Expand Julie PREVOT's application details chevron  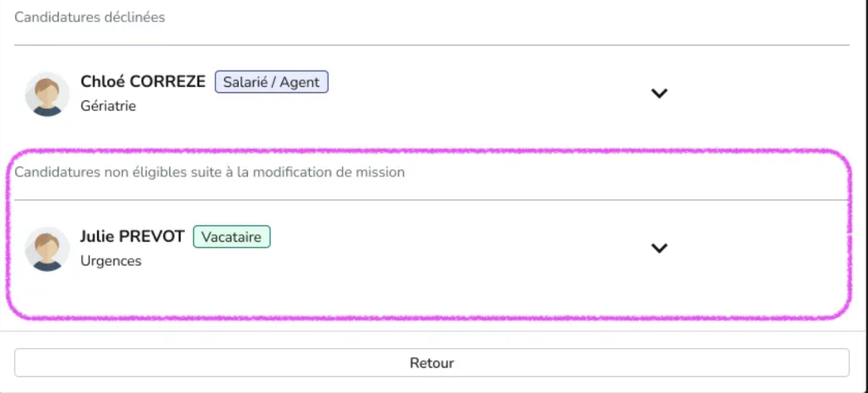click(659, 248)
